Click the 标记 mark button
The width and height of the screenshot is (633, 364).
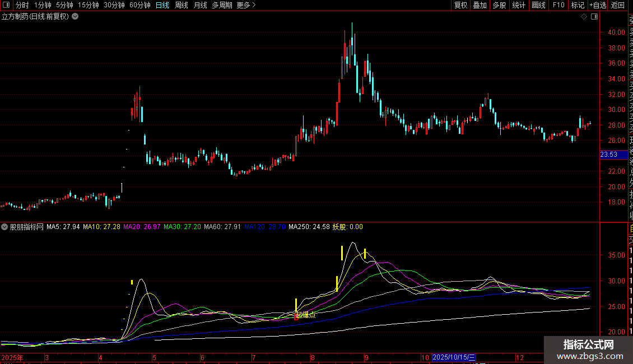pyautogui.click(x=578, y=5)
